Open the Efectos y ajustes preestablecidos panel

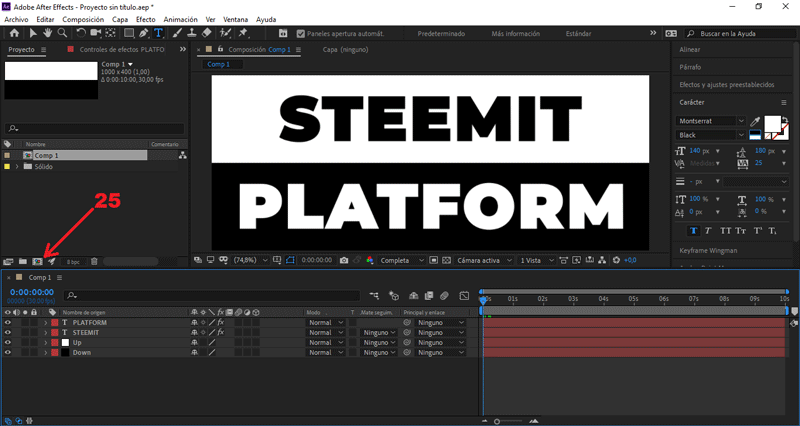(727, 85)
